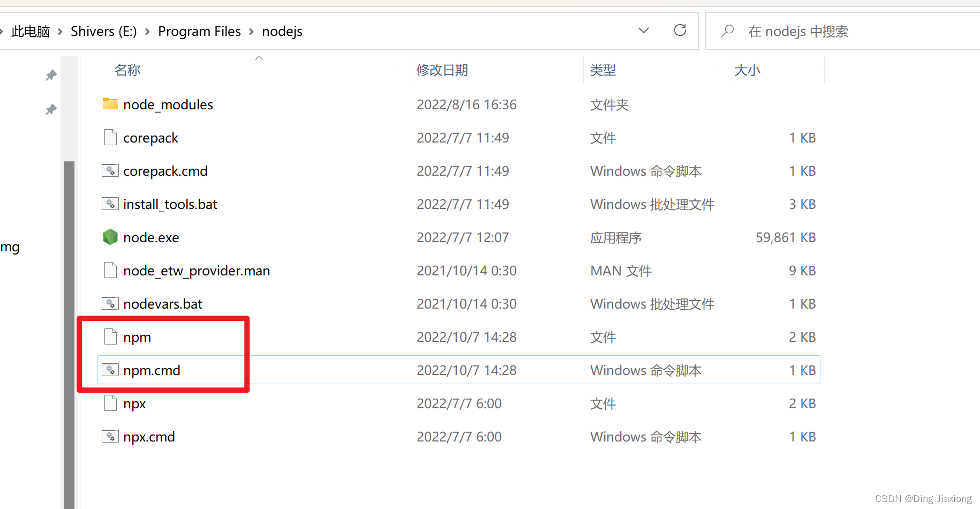Image resolution: width=980 pixels, height=509 pixels.
Task: Go to Program Files in the breadcrumb
Action: tap(199, 32)
